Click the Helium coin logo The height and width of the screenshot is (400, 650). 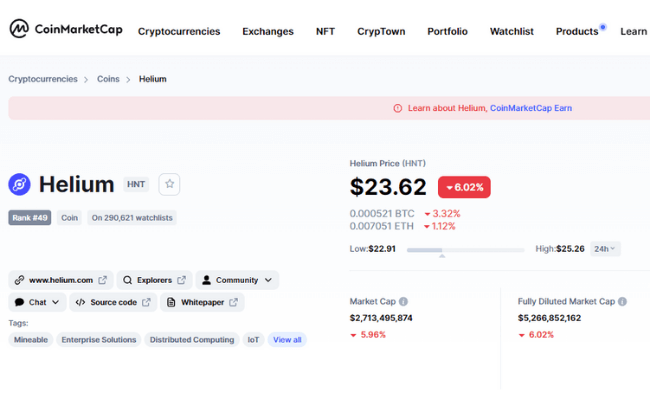pyautogui.click(x=19, y=184)
